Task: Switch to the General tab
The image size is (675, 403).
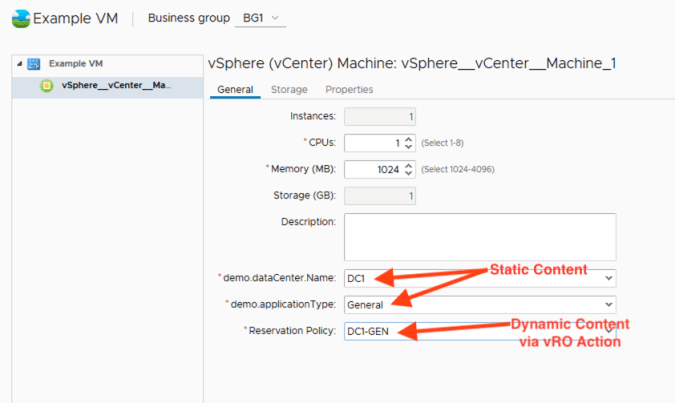Action: [234, 90]
